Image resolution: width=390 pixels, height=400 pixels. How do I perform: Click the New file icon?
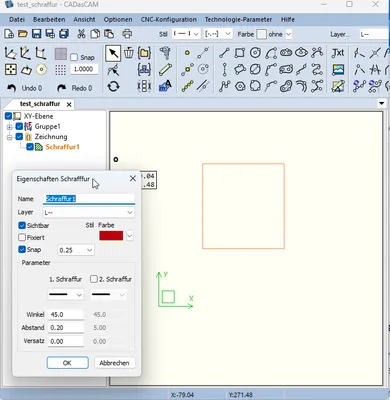pos(9,34)
